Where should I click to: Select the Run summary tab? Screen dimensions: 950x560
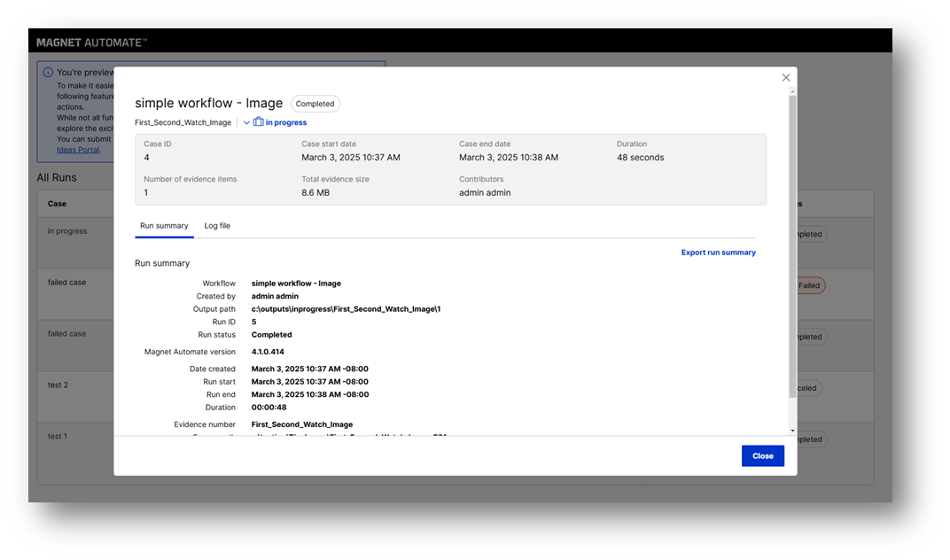[x=164, y=226]
